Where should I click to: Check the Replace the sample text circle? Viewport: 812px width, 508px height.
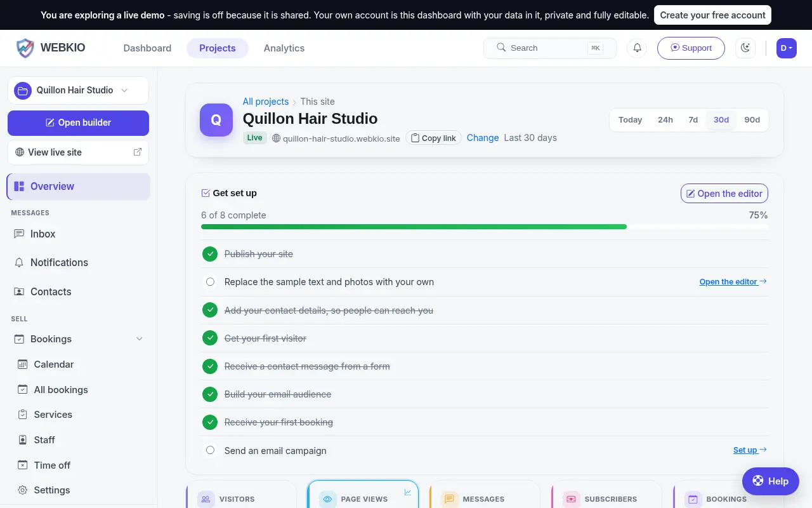(x=210, y=282)
